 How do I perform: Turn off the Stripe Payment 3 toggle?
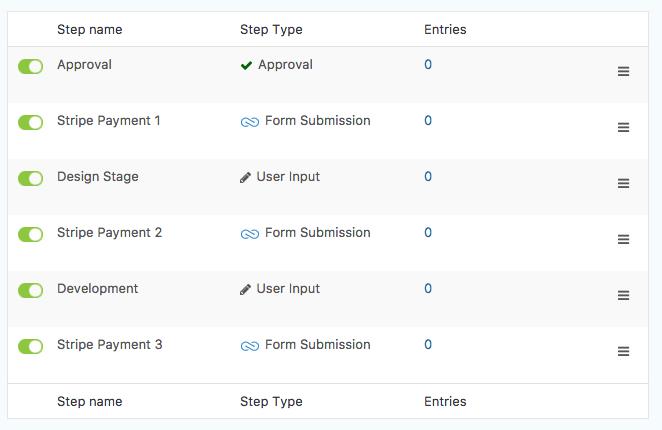(31, 347)
